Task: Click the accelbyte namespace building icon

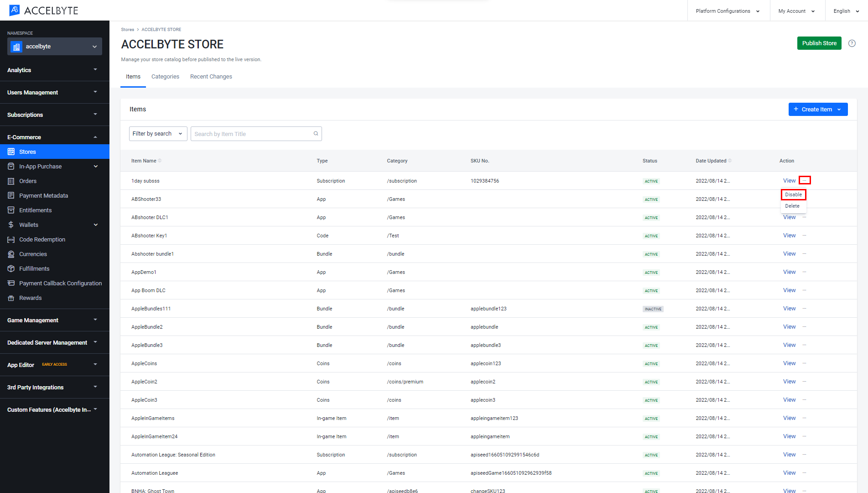Action: [16, 47]
